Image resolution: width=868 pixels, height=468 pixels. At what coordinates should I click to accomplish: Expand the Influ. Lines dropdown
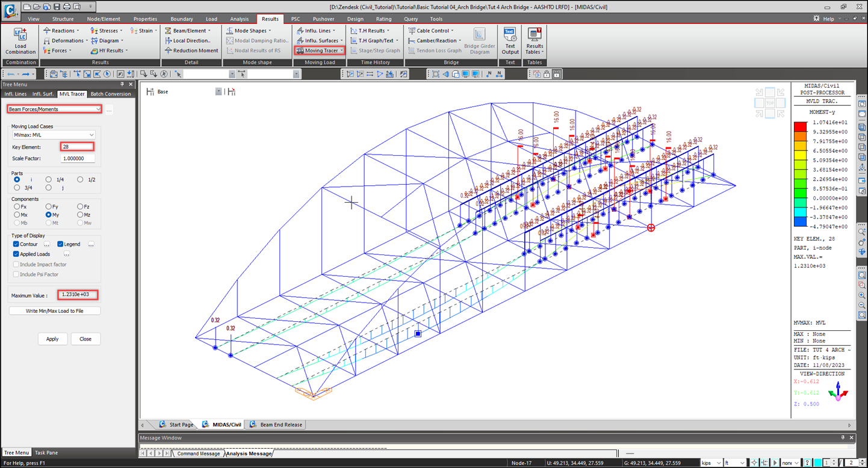[x=335, y=31]
